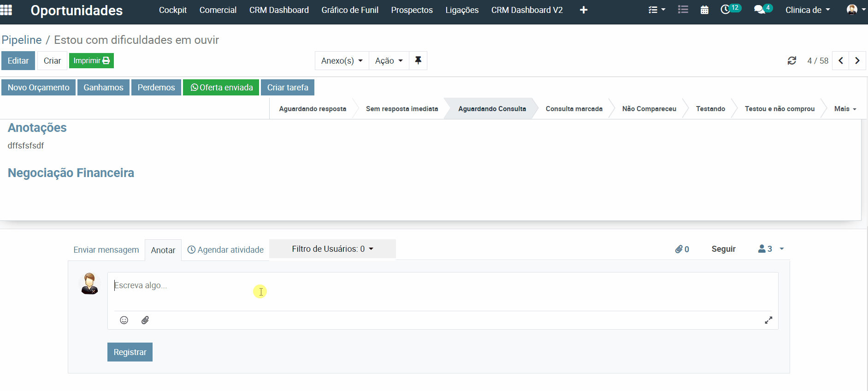The width and height of the screenshot is (868, 391).
Task: Open the calendar icon in top bar
Action: tap(704, 10)
